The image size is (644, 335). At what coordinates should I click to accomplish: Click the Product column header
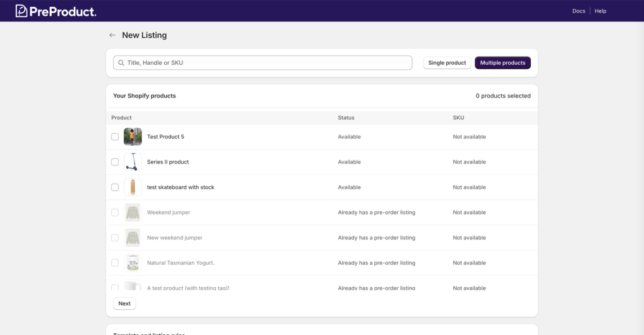click(x=121, y=118)
